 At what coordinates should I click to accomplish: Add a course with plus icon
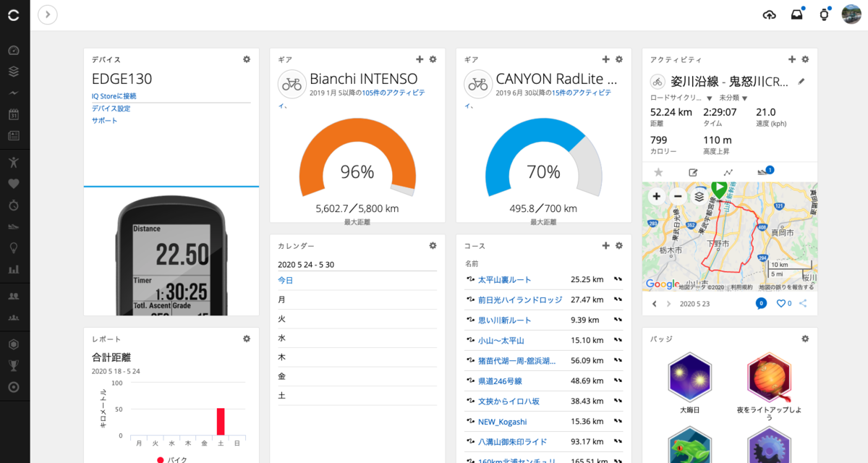[605, 245]
